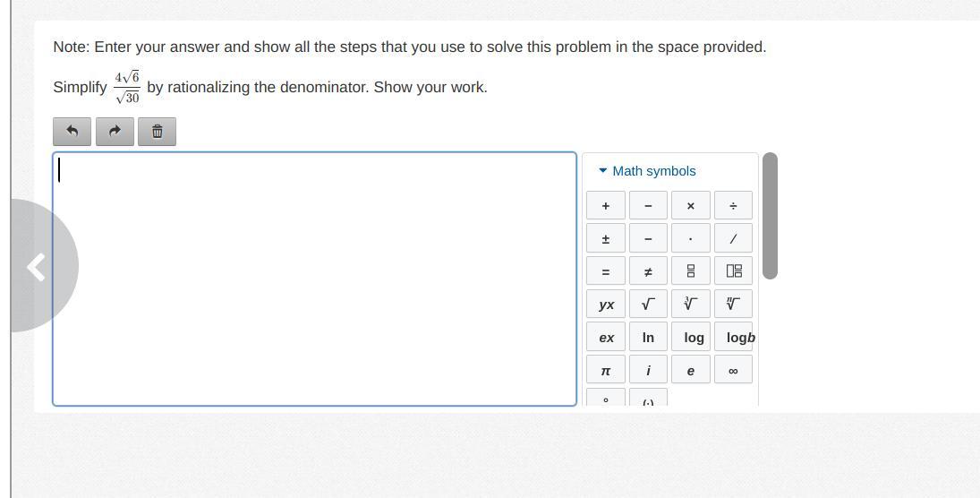Click the ln function button

point(648,338)
